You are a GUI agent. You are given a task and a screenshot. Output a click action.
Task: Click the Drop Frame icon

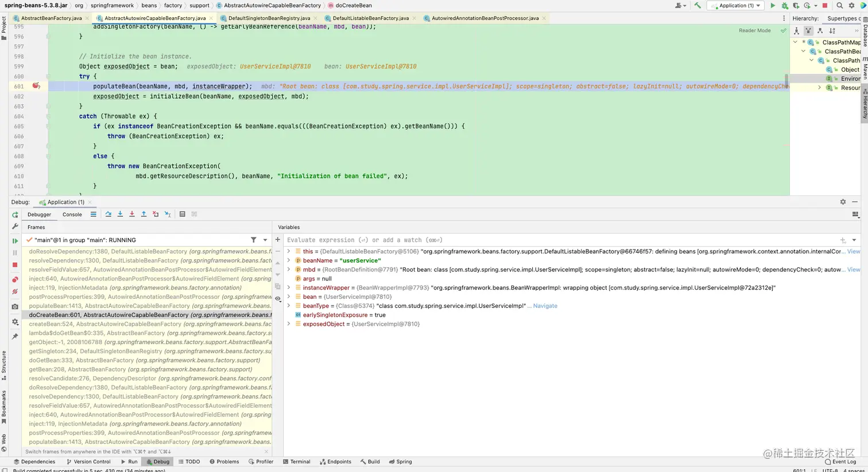[x=156, y=214]
